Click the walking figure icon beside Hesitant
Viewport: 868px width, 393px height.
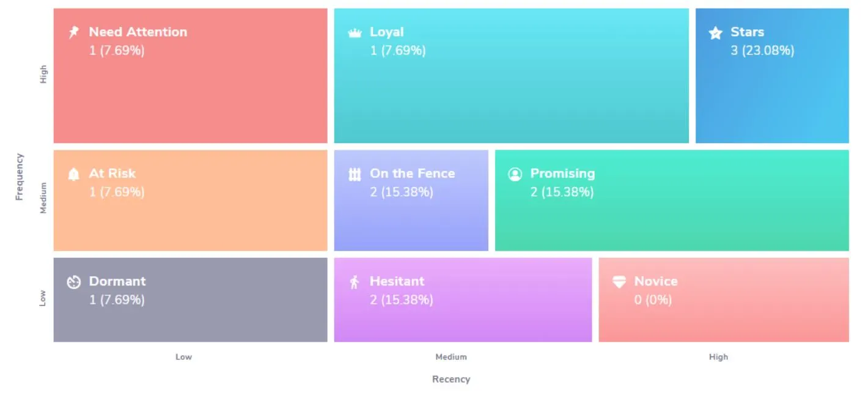pyautogui.click(x=355, y=282)
